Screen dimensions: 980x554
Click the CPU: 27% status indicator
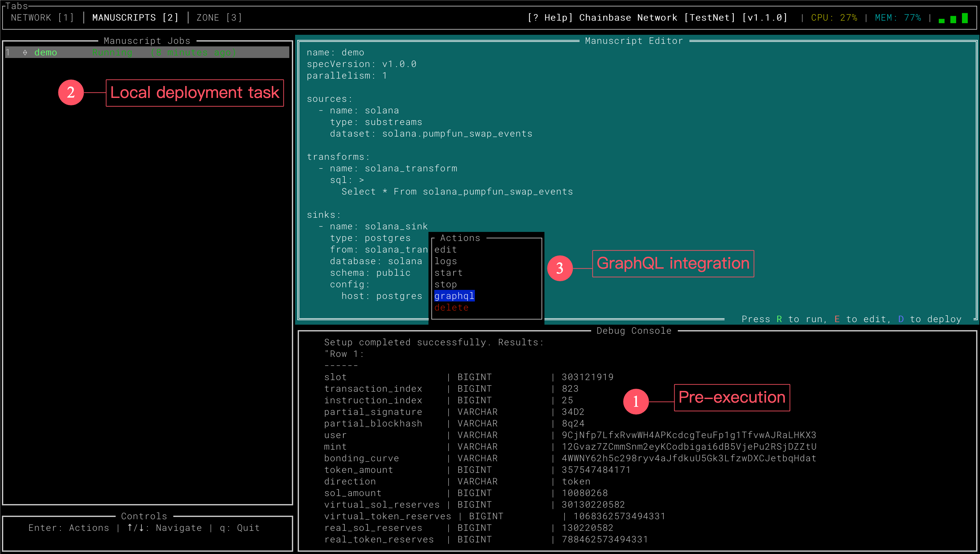pos(834,17)
